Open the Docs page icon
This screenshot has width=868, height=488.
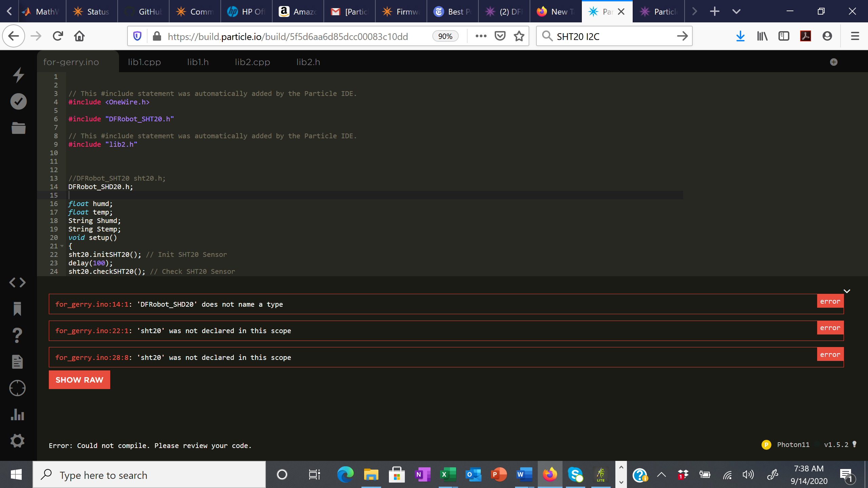click(18, 362)
